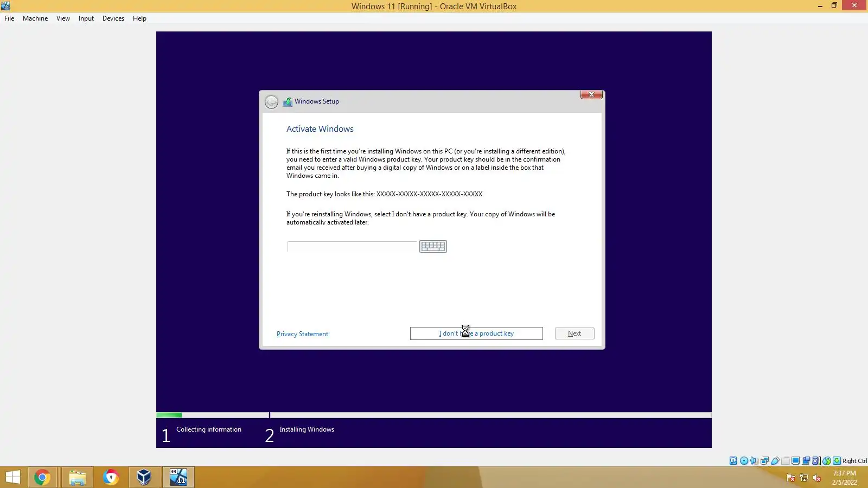
Task: Minimize the VirtualBox window
Action: click(x=820, y=5)
